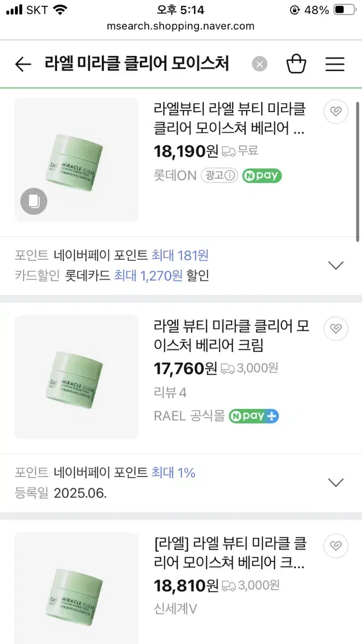Tap the 광고ⓘ ad info label
This screenshot has width=362, height=644.
coord(219,175)
